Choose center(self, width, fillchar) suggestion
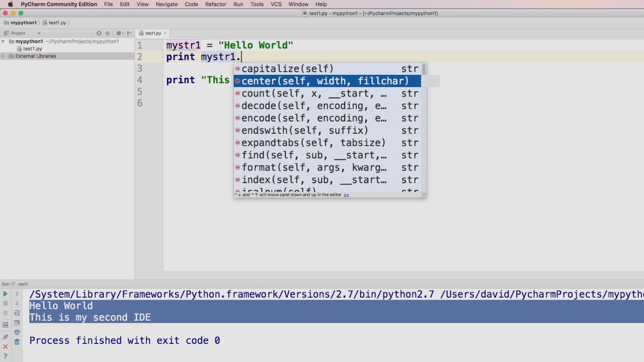 point(327,81)
